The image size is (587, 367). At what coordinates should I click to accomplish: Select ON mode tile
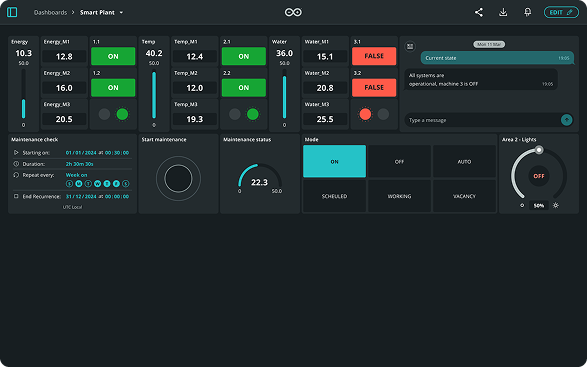334,161
